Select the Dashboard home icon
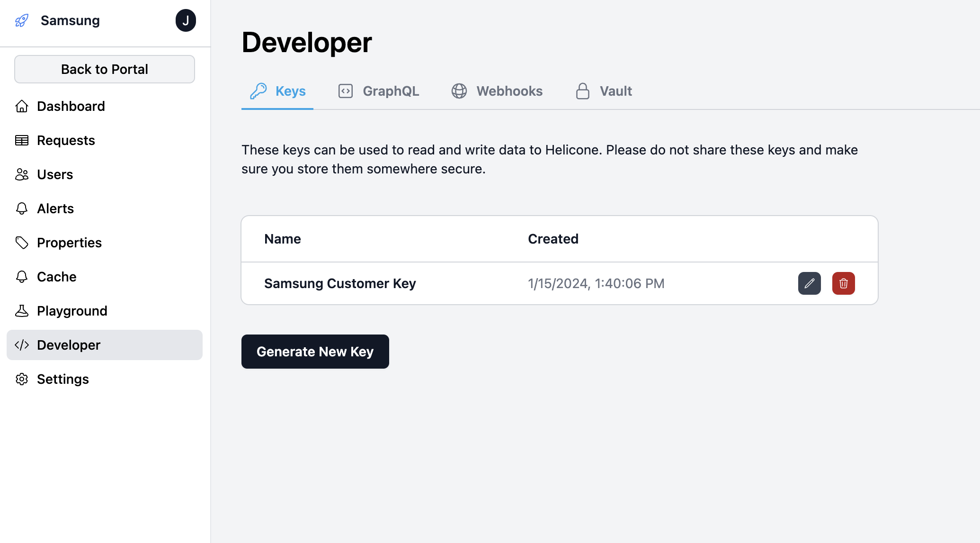 pyautogui.click(x=22, y=106)
